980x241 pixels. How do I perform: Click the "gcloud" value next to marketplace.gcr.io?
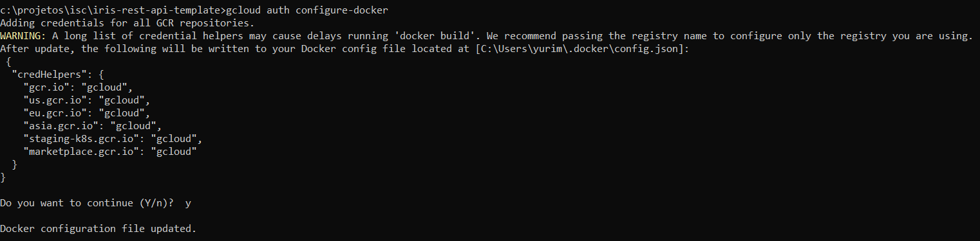174,152
